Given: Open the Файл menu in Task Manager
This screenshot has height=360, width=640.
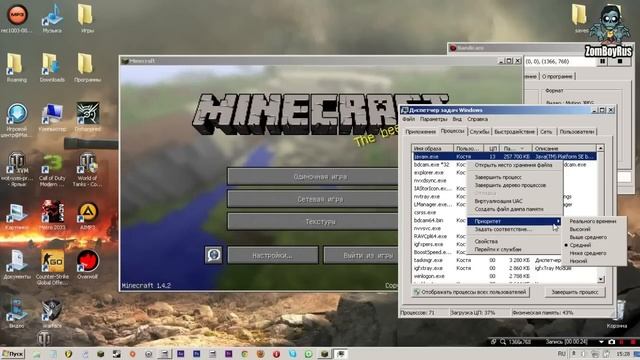Looking at the screenshot, I should [408, 119].
